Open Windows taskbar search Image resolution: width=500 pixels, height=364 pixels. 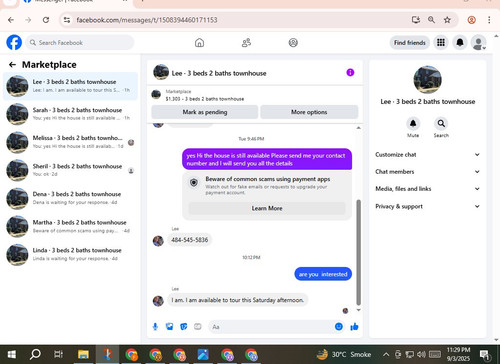(x=35, y=354)
